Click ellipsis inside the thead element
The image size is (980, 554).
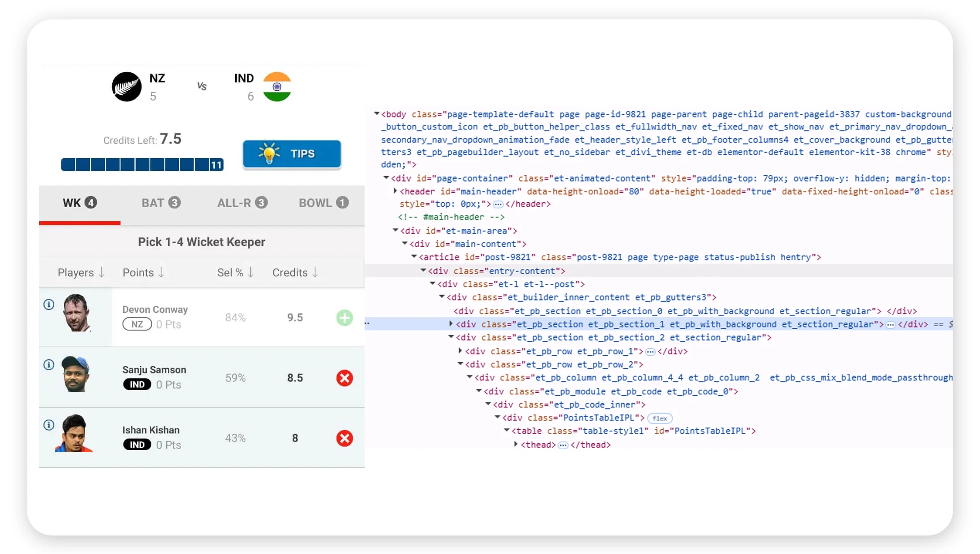tap(563, 445)
